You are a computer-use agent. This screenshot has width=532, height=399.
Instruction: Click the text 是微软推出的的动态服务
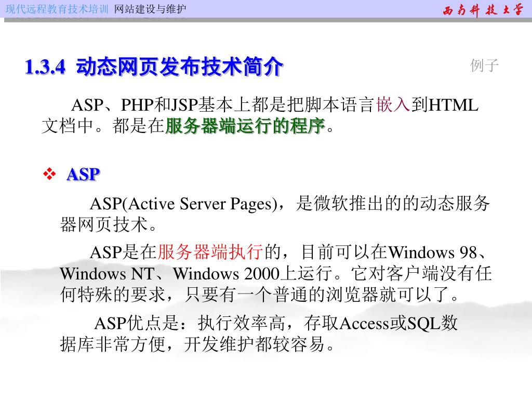coord(393,204)
